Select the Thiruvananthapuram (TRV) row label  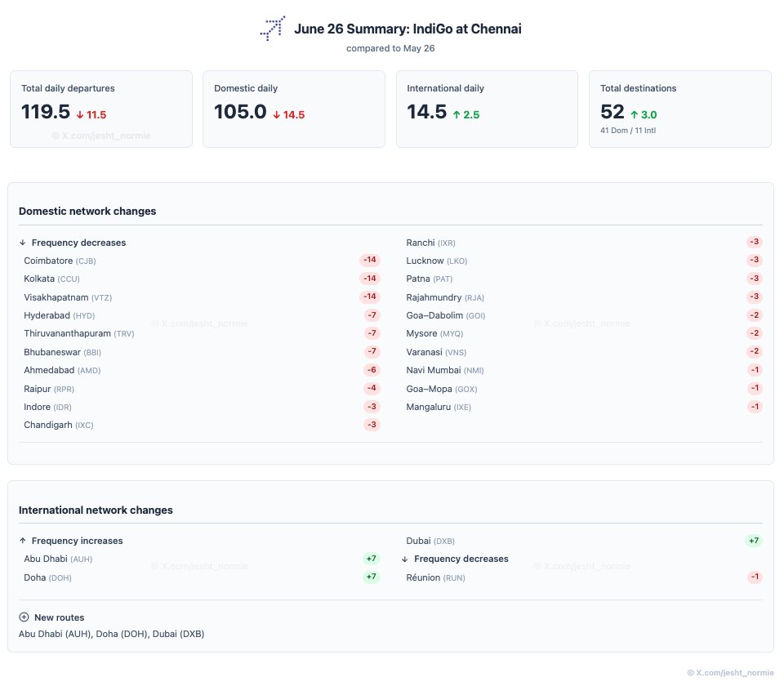pyautogui.click(x=79, y=333)
